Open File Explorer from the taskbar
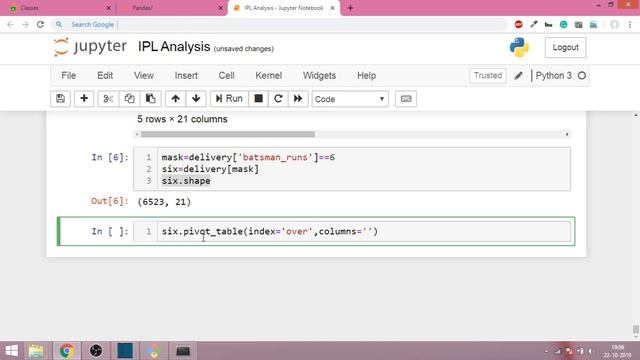Screen dimensions: 640x360 (x=36, y=351)
